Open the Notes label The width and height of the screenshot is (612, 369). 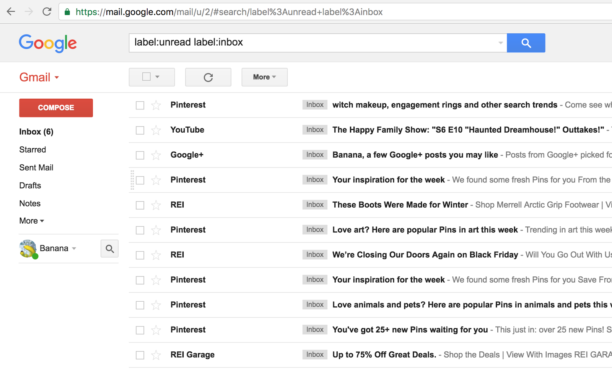(30, 203)
